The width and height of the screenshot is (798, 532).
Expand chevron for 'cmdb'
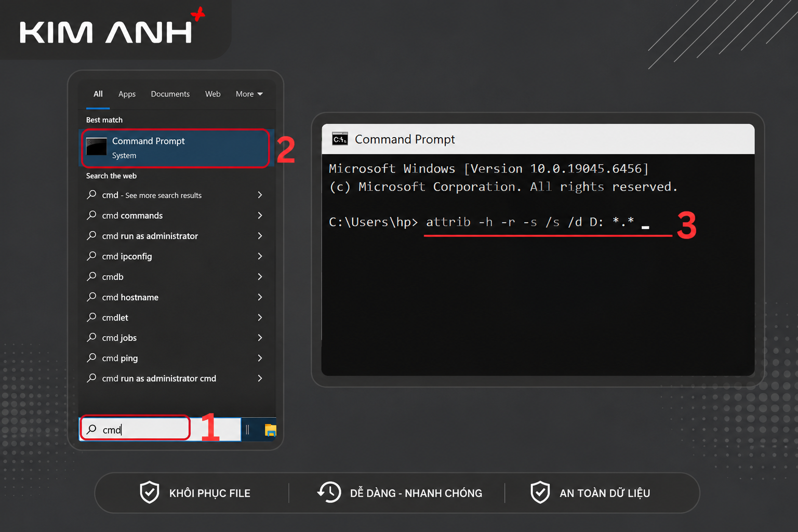[x=260, y=276]
